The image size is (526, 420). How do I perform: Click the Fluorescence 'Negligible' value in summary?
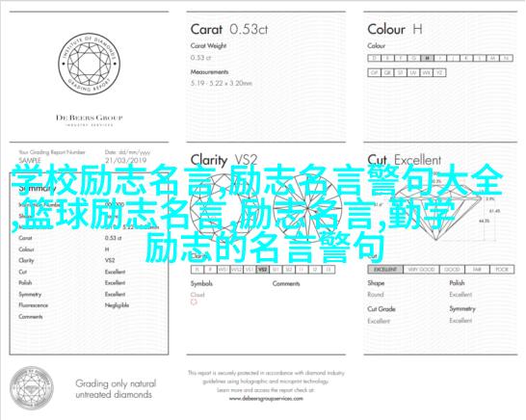(117, 305)
